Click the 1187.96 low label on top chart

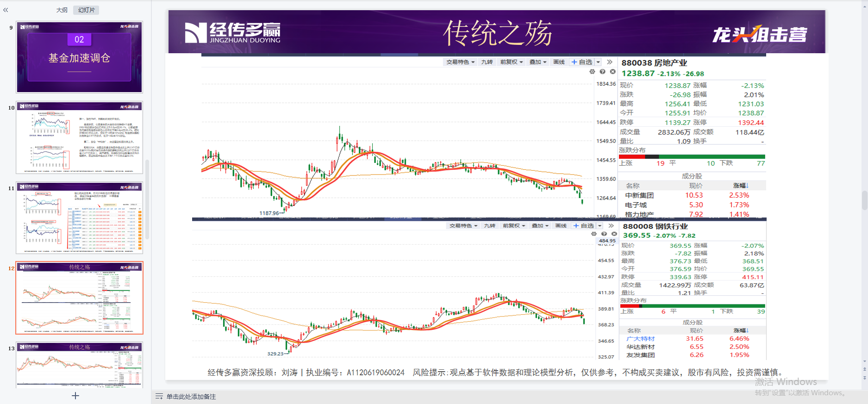[x=269, y=213]
